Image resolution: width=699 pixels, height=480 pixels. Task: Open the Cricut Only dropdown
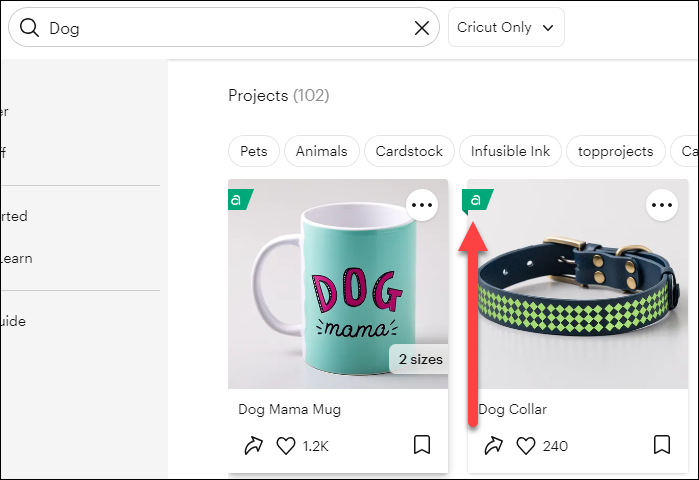(506, 28)
